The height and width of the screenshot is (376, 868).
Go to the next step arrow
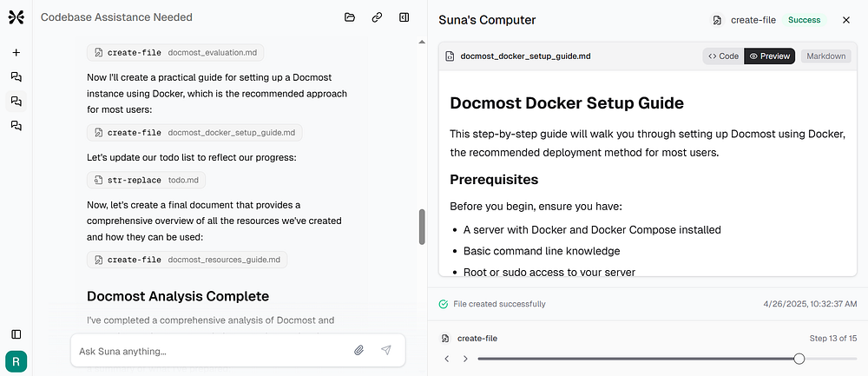click(x=465, y=359)
